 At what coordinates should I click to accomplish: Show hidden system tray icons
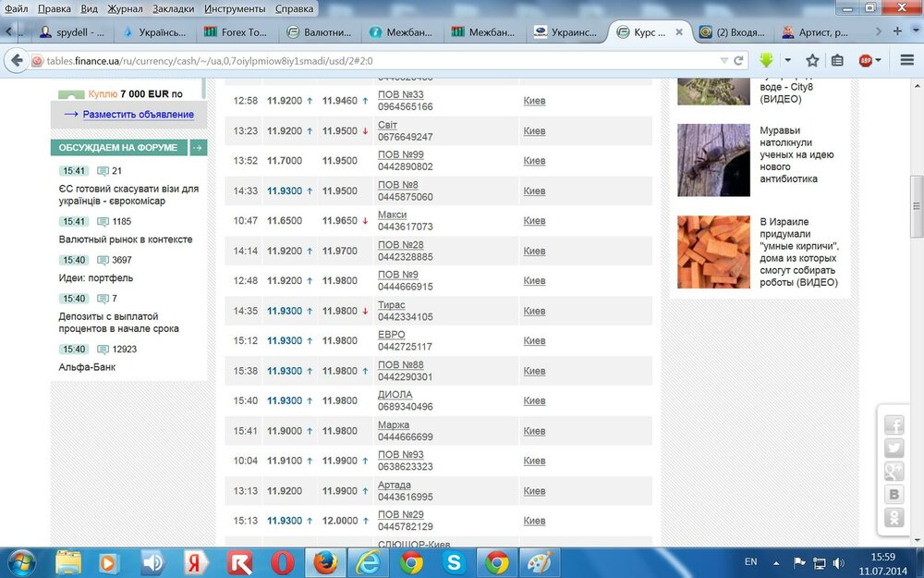pyautogui.click(x=776, y=563)
